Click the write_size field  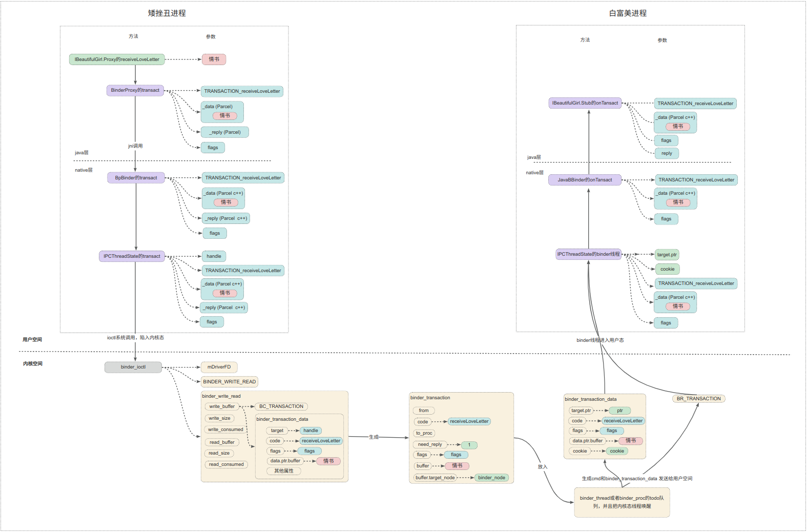coord(219,418)
